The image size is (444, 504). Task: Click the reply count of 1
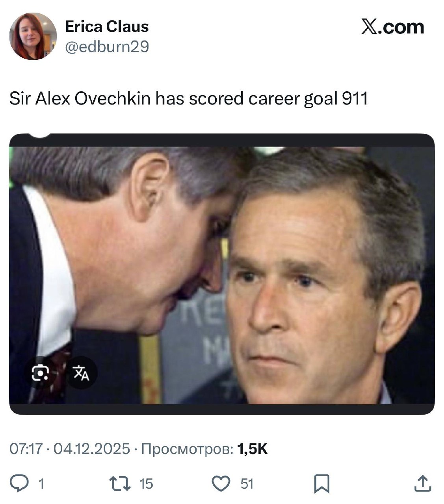pos(41,484)
